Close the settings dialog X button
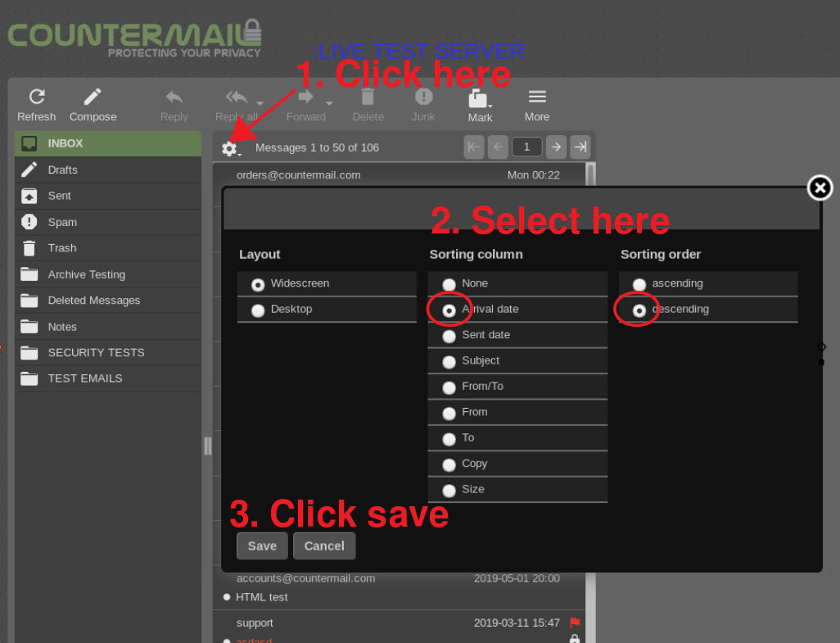Image resolution: width=840 pixels, height=643 pixels. pos(820,188)
